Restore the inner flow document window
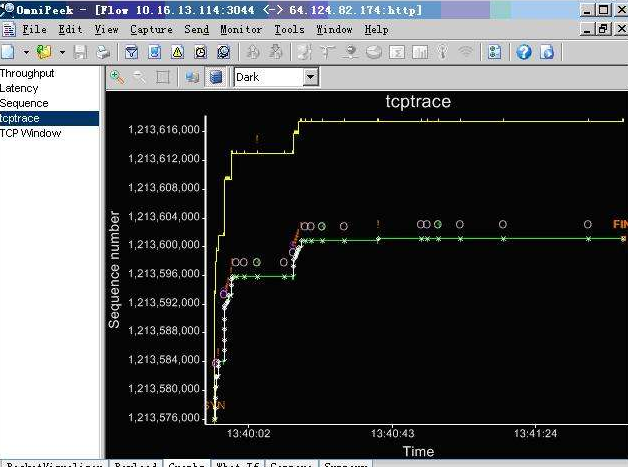 [603, 29]
